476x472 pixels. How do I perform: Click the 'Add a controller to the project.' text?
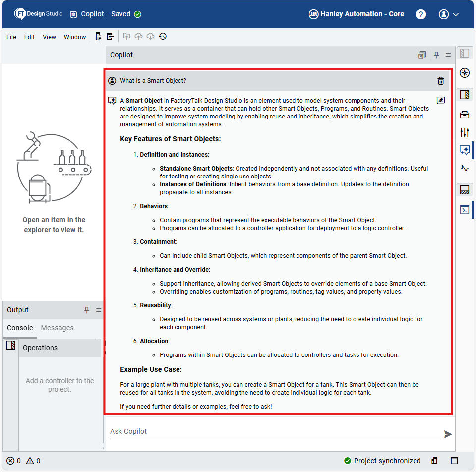coord(59,385)
